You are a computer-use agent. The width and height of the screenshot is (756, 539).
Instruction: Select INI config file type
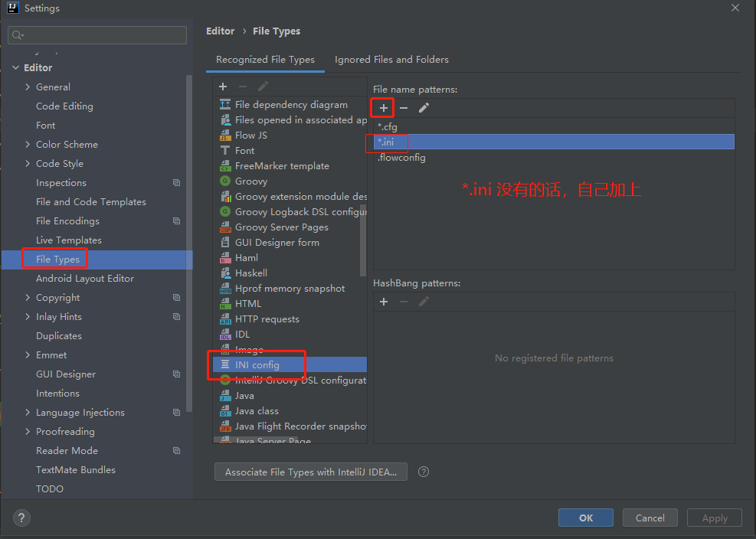pos(290,365)
